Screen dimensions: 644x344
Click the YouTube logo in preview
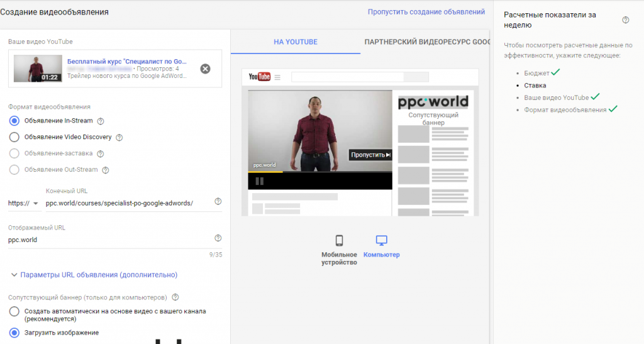[x=260, y=77]
